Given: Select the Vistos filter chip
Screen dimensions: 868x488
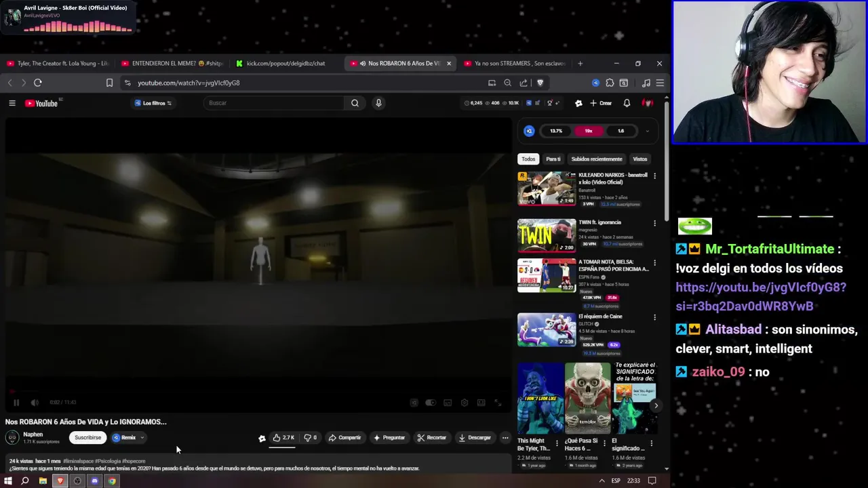Looking at the screenshot, I should point(640,159).
